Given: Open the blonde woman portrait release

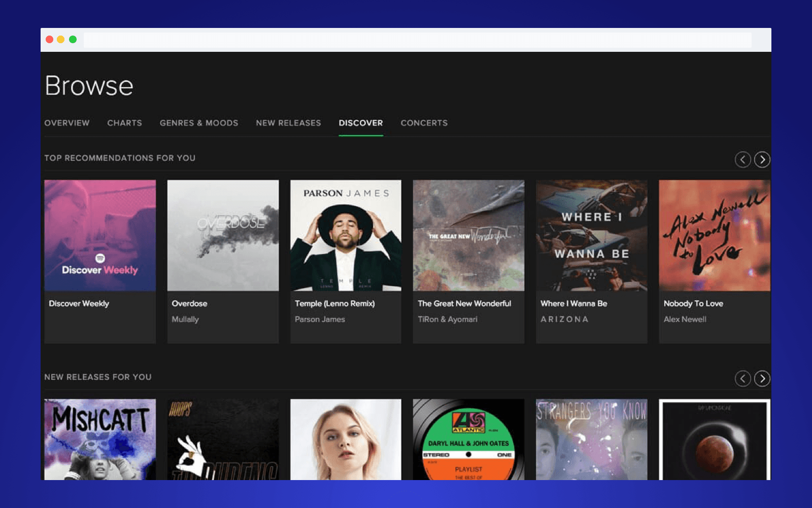Looking at the screenshot, I should 346,439.
